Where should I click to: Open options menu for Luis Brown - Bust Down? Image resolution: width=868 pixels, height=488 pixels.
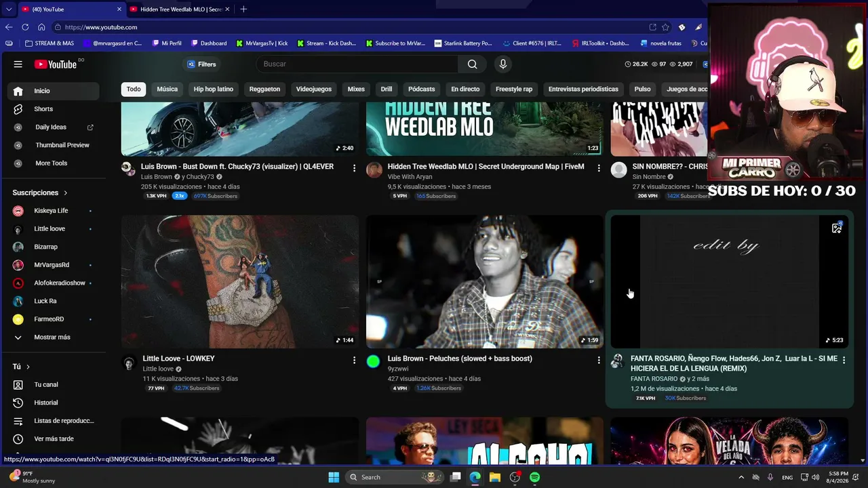pyautogui.click(x=354, y=167)
